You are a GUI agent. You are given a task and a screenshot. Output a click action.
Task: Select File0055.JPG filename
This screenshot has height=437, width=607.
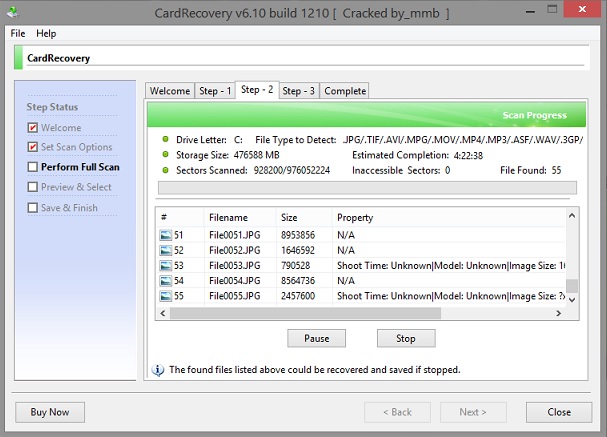point(235,296)
